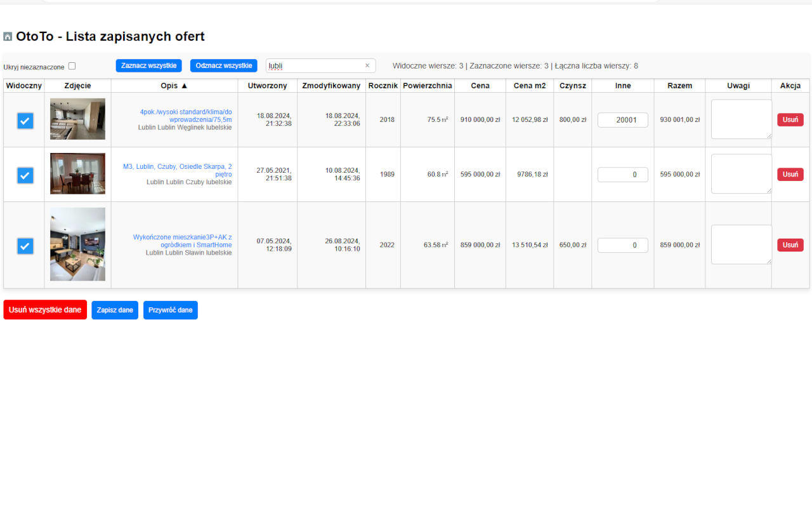
Task: Edit the Inne field in the Sławin row
Action: (623, 245)
